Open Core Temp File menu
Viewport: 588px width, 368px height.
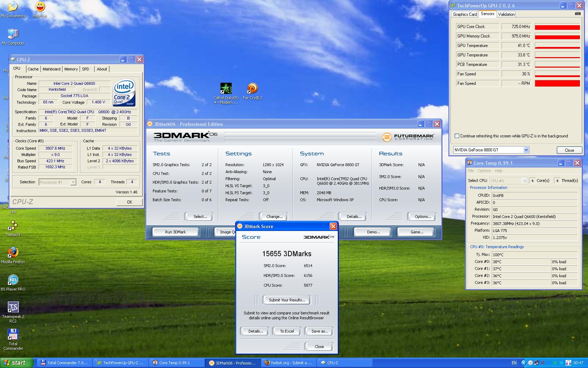tap(471, 171)
